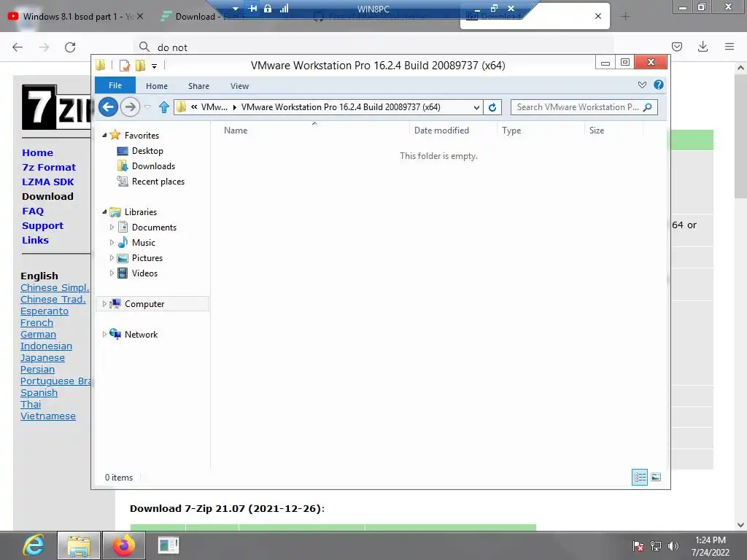Open Firefox Pocket save icon

tap(676, 47)
